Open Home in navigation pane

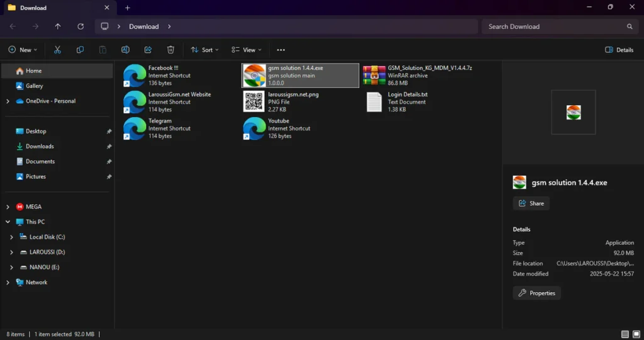pos(57,71)
